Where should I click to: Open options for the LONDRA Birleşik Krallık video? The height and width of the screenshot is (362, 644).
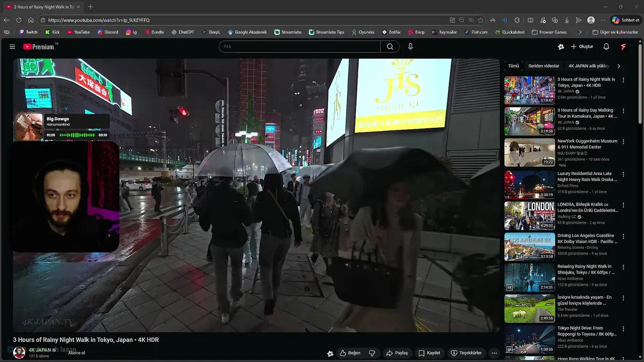[x=623, y=205]
